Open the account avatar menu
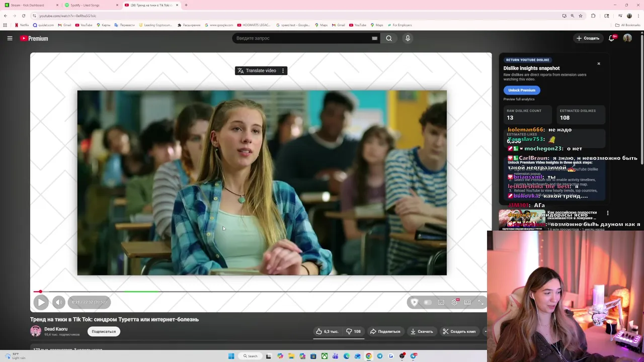 [x=627, y=38]
